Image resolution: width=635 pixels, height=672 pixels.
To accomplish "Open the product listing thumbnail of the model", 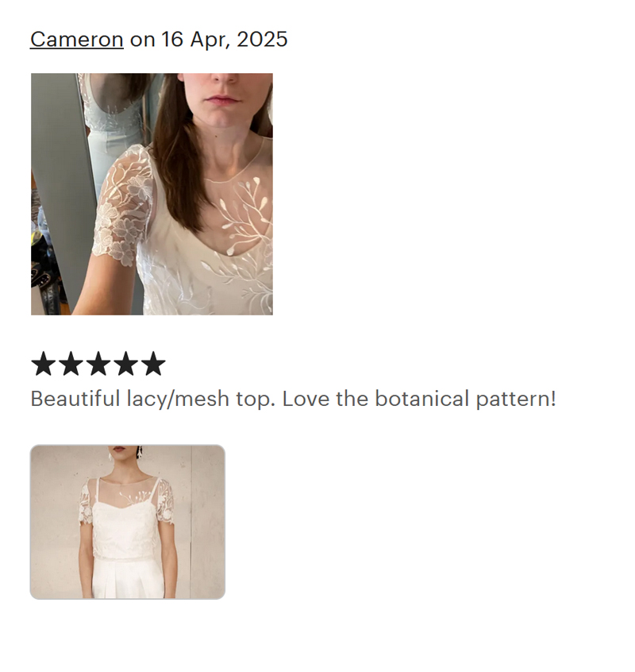I will (x=127, y=522).
